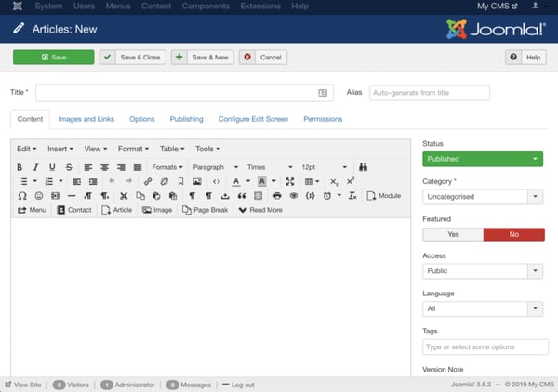Image resolution: width=558 pixels, height=392 pixels.
Task: Click Save & New button
Action: (203, 58)
